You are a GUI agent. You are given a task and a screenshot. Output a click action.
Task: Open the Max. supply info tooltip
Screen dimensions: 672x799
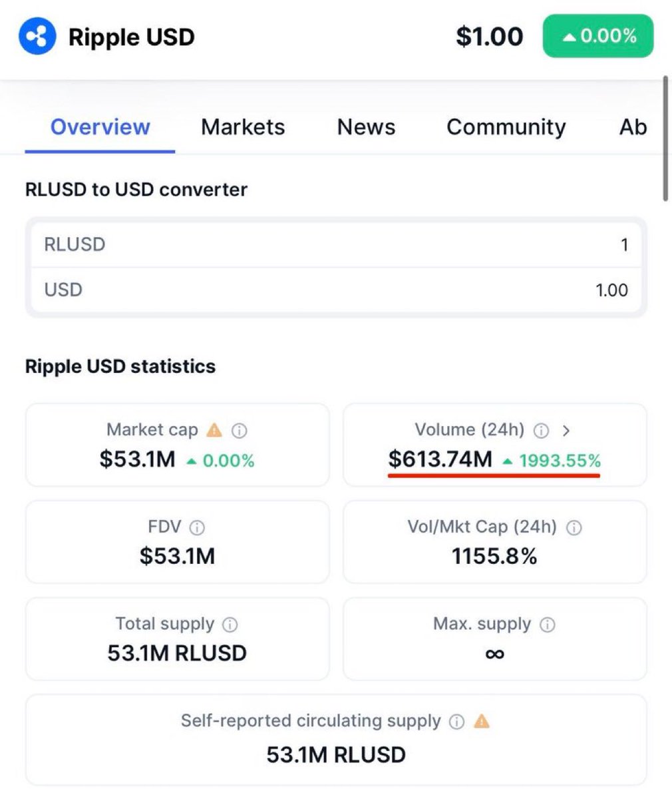tap(547, 625)
